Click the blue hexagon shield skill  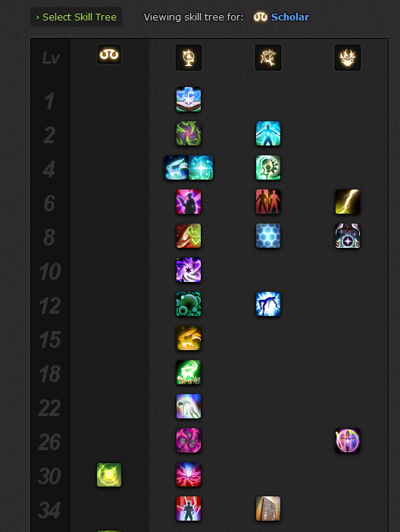[x=268, y=236]
